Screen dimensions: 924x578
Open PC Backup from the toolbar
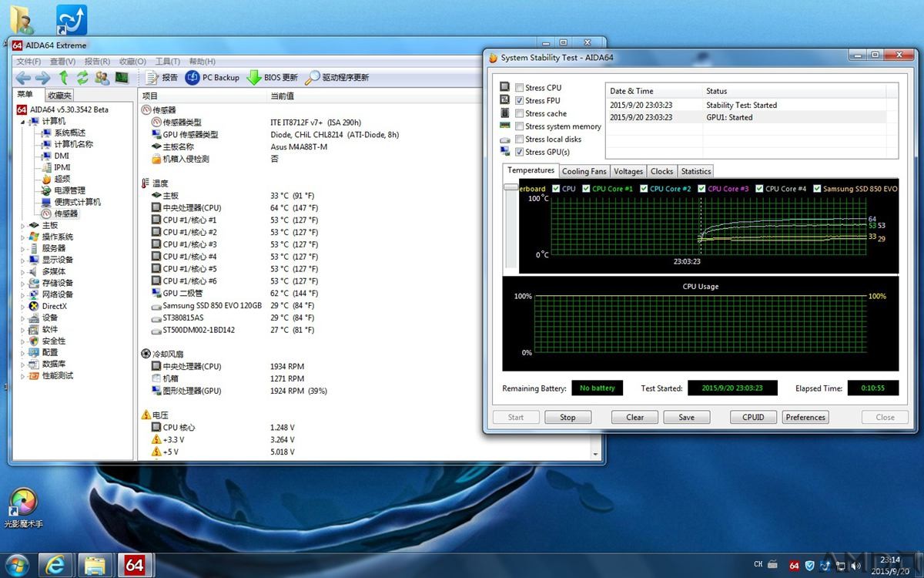click(213, 78)
